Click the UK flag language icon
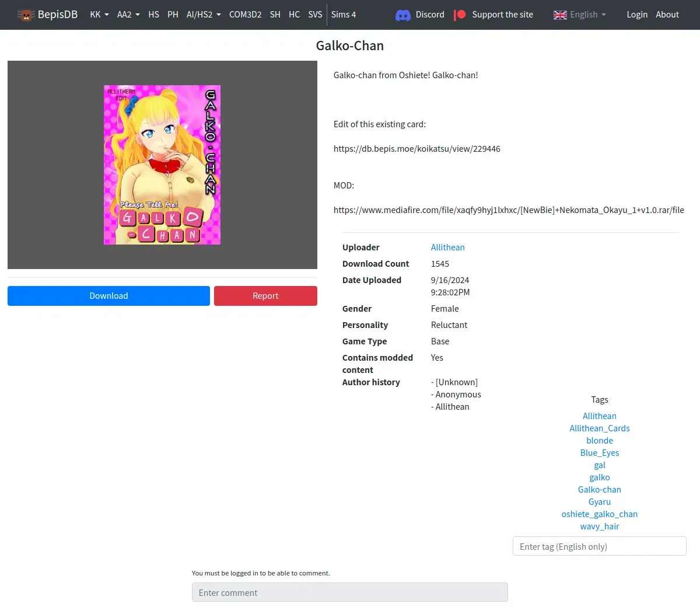This screenshot has width=700, height=614. click(x=560, y=15)
